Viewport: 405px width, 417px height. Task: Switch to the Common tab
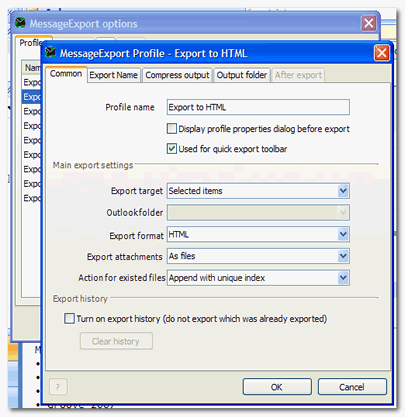pyautogui.click(x=66, y=74)
